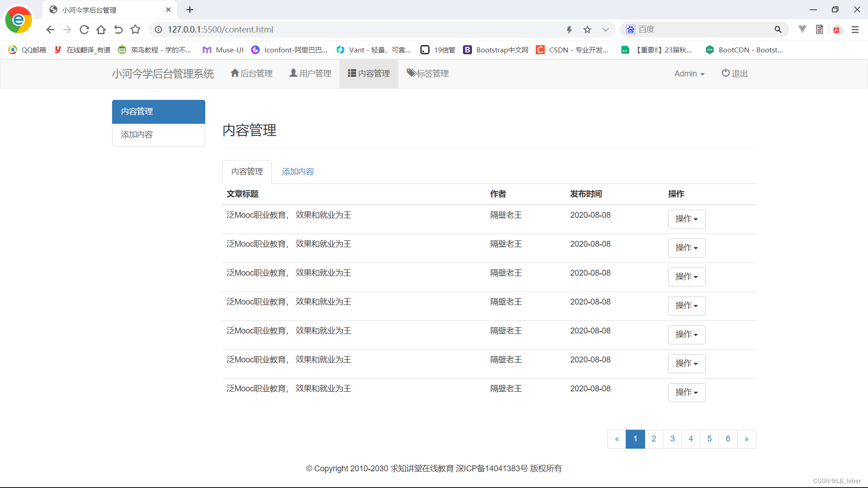This screenshot has width=868, height=488.
Task: Open the browser home page
Action: click(x=101, y=29)
